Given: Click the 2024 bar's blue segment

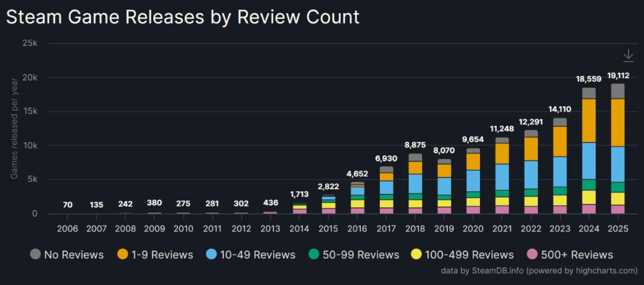Looking at the screenshot, I should click(589, 161).
